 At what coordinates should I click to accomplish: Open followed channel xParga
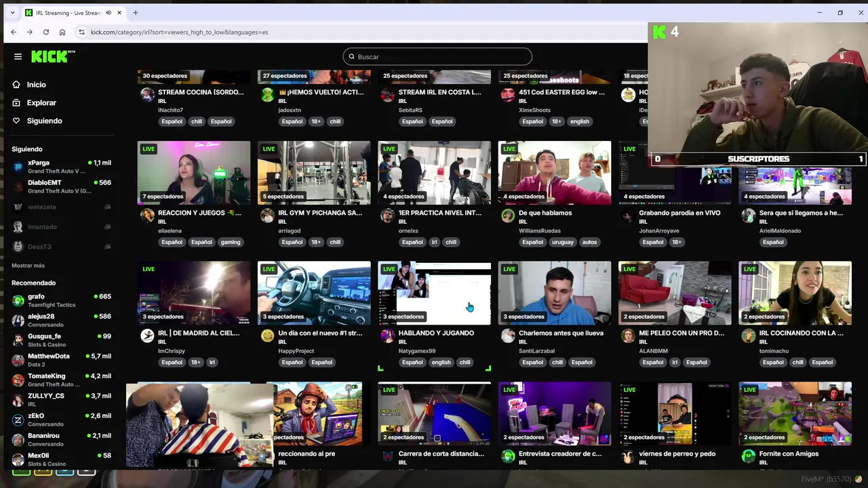coord(61,167)
